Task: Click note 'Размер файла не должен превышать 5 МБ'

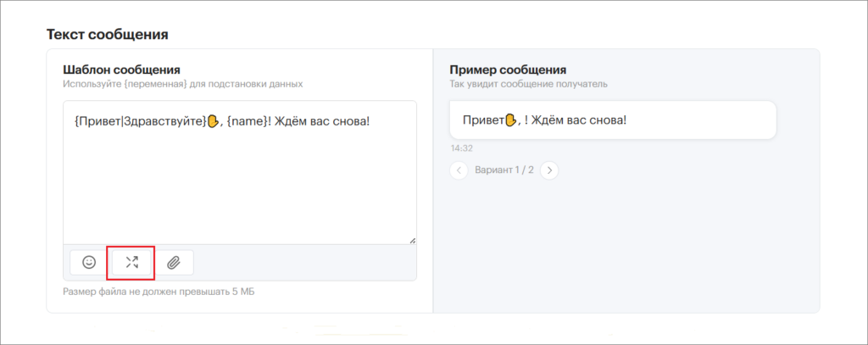Action: [x=159, y=292]
